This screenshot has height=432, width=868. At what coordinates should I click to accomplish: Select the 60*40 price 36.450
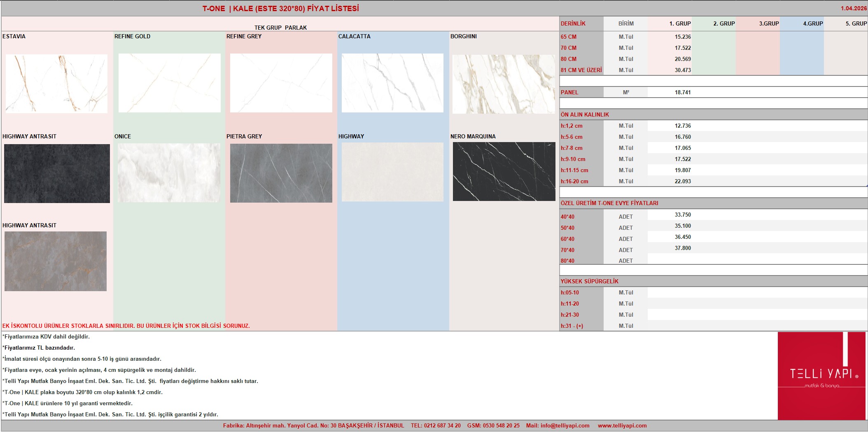[x=683, y=237]
